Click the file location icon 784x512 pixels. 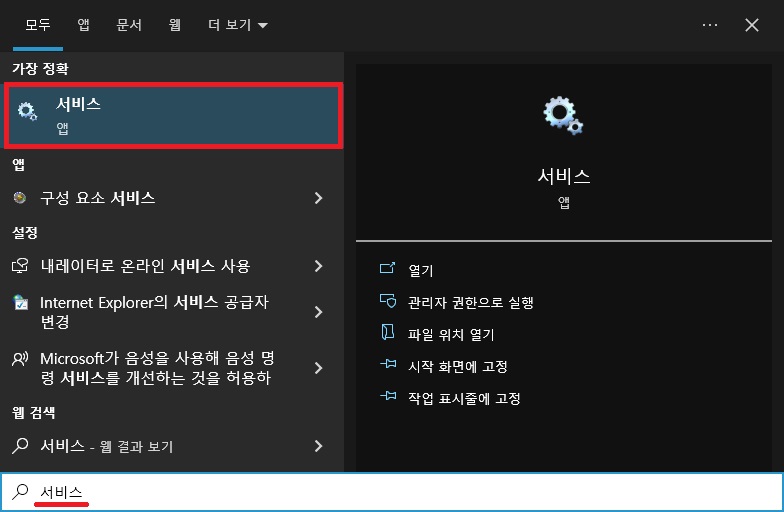388,332
